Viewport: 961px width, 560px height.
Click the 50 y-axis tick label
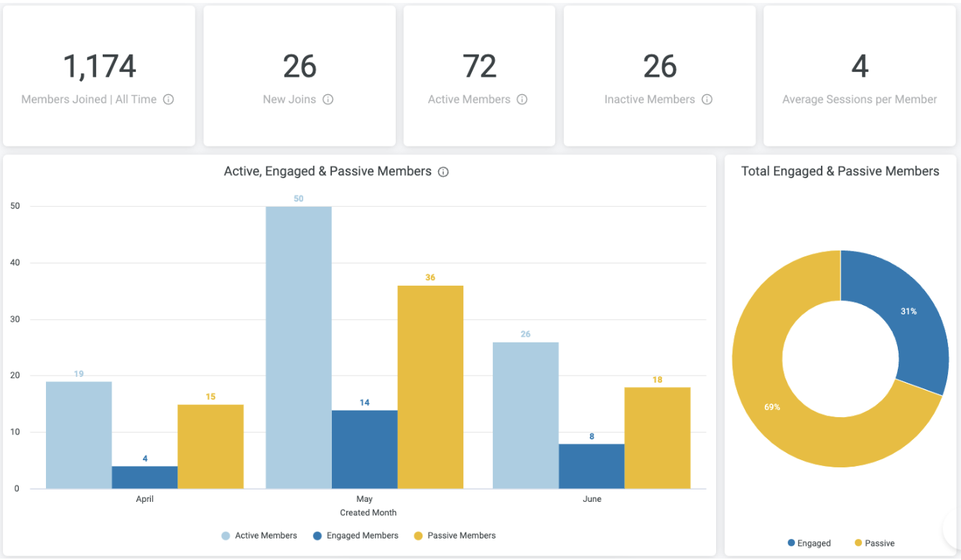pyautogui.click(x=15, y=206)
